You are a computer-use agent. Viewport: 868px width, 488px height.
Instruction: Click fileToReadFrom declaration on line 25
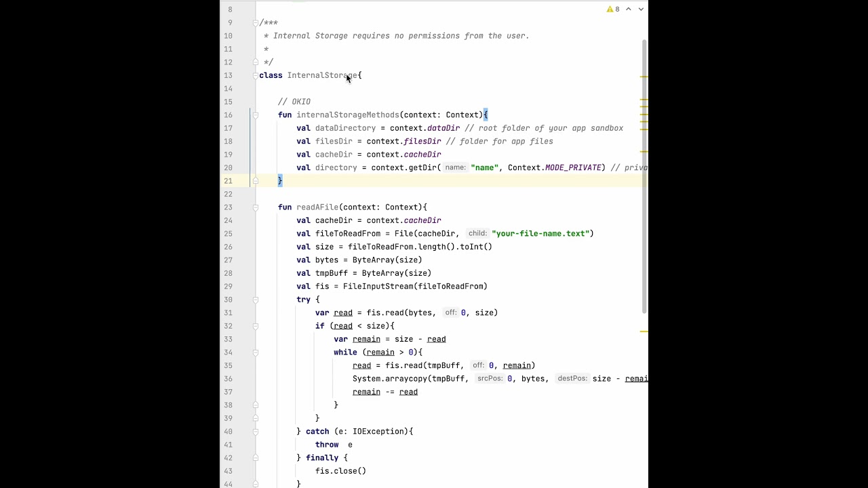(x=347, y=233)
